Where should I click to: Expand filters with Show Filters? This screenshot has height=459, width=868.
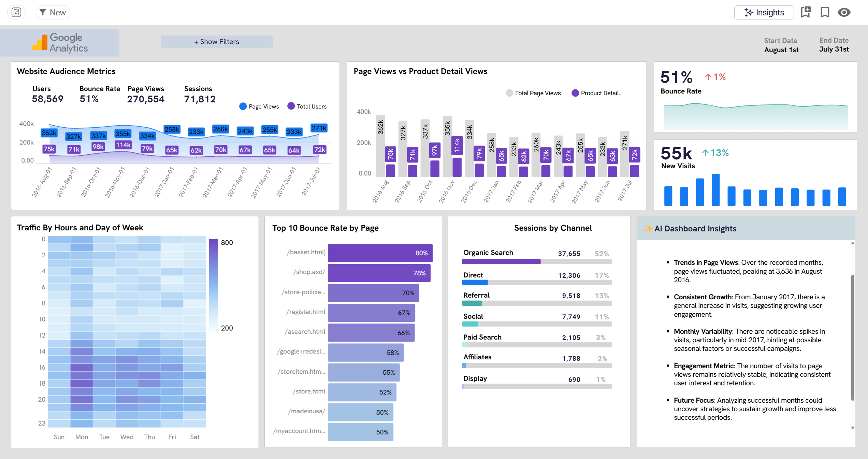pos(216,41)
